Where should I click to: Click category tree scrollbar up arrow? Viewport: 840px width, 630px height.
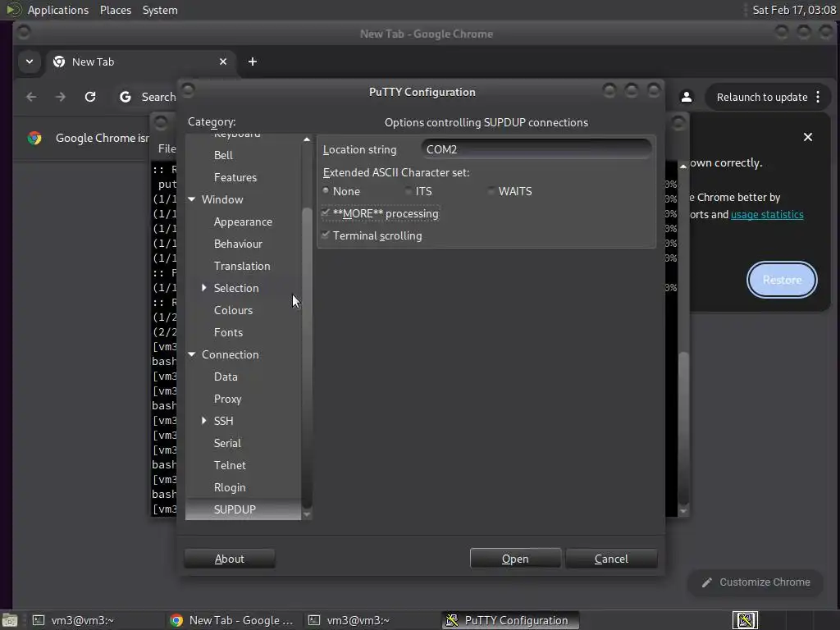(307, 139)
